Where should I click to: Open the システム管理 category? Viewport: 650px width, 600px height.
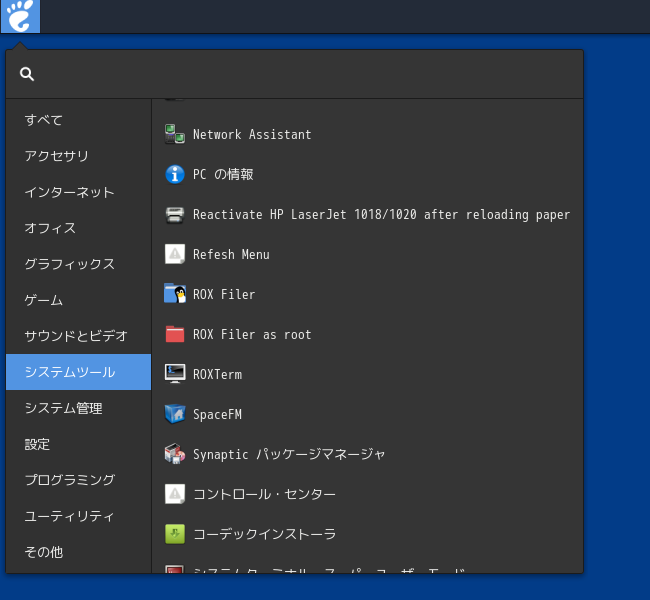[x=78, y=408]
